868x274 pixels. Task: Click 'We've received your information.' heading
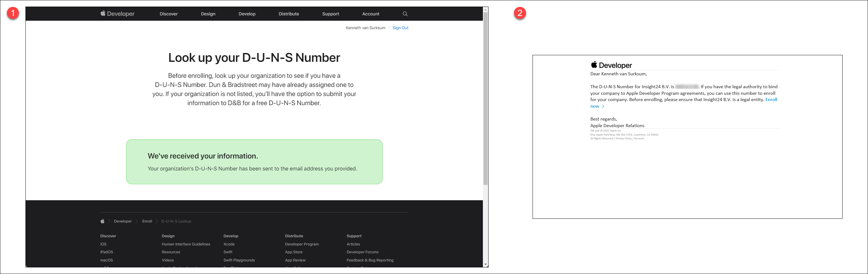[x=203, y=156]
